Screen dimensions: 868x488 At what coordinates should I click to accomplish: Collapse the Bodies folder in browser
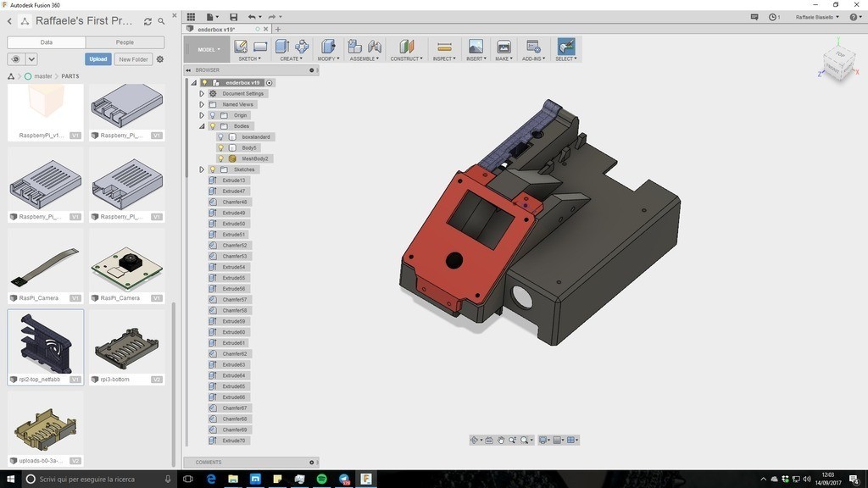(x=202, y=126)
